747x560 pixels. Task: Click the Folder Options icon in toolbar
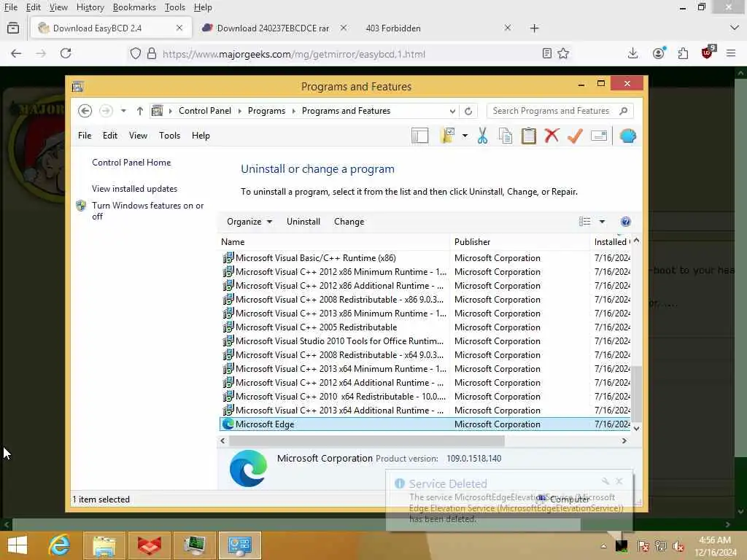pos(448,136)
